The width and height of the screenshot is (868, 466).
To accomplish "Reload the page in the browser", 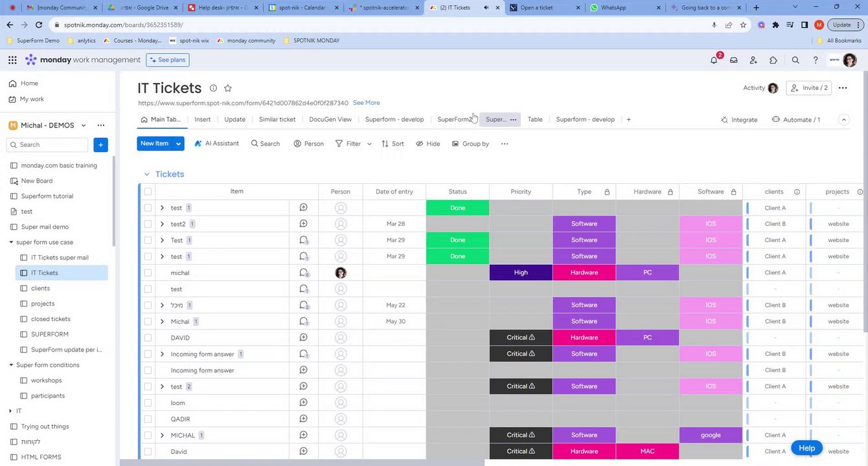I will 39,25.
